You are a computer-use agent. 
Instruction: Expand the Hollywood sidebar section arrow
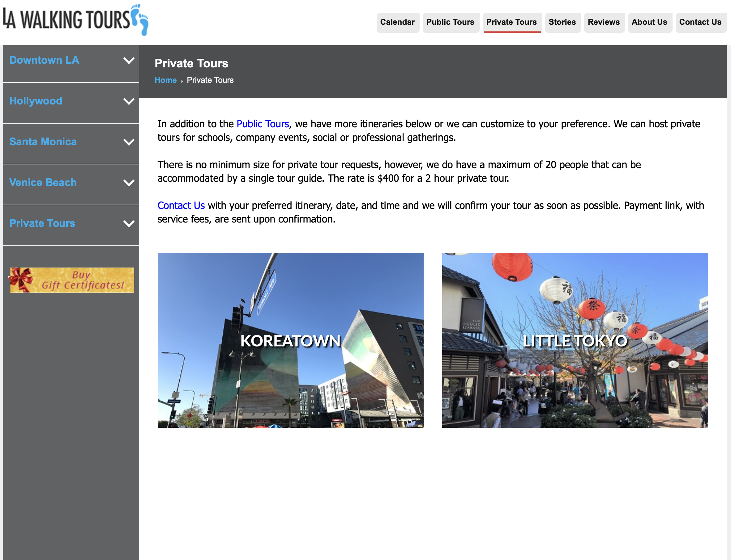[129, 101]
